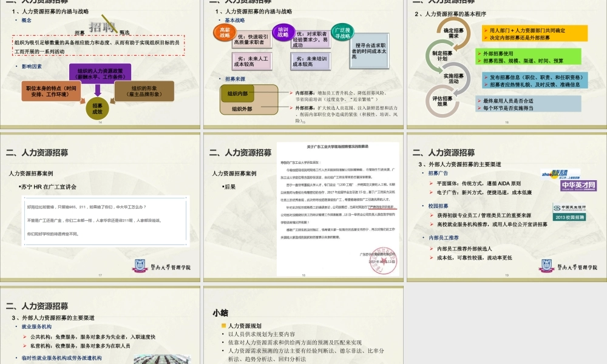Click the 搜寻合适求职者 callout shape on slide 15
Image resolution: width=607 pixels, height=364 pixels.
(x=370, y=52)
